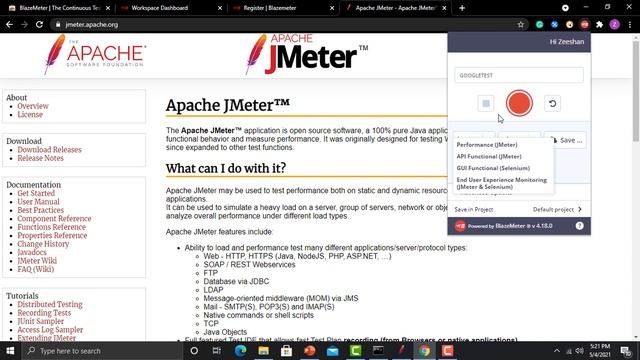The width and height of the screenshot is (640, 360).
Task: Open the Chrome profile avatar Z
Action: tap(614, 24)
